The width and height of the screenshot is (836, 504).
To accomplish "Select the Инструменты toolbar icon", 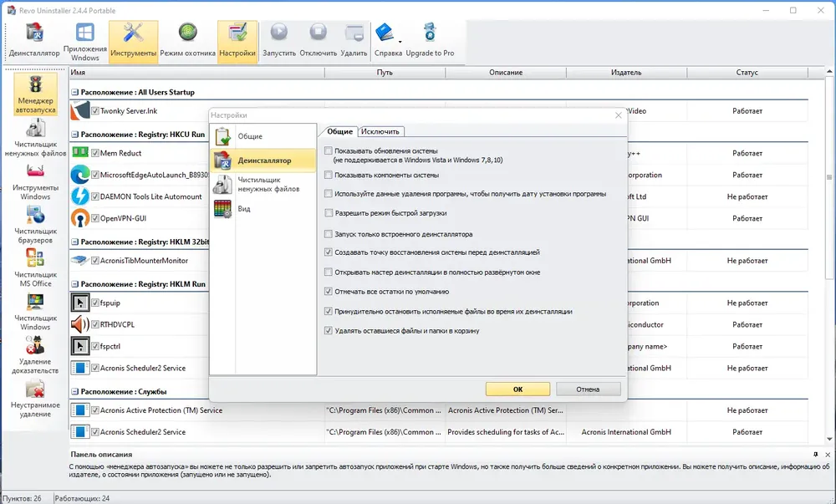I will click(133, 42).
